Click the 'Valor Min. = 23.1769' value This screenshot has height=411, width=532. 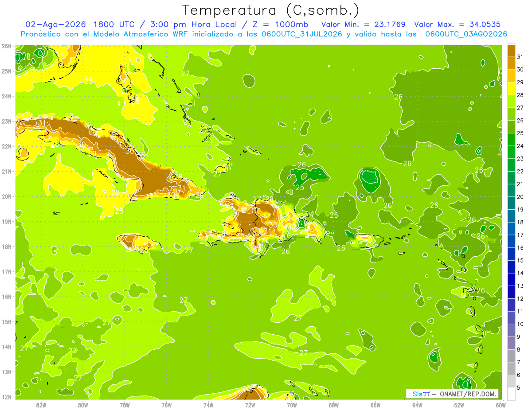coord(364,24)
